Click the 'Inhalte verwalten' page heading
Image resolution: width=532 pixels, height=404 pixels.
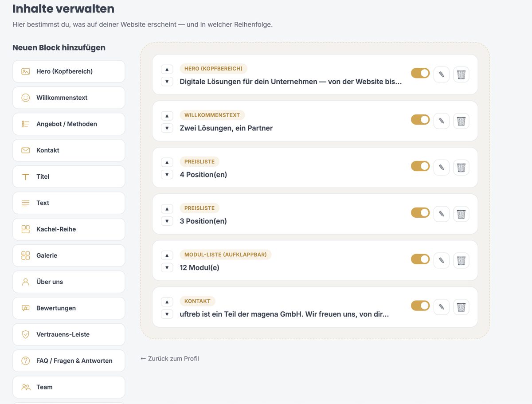click(63, 8)
